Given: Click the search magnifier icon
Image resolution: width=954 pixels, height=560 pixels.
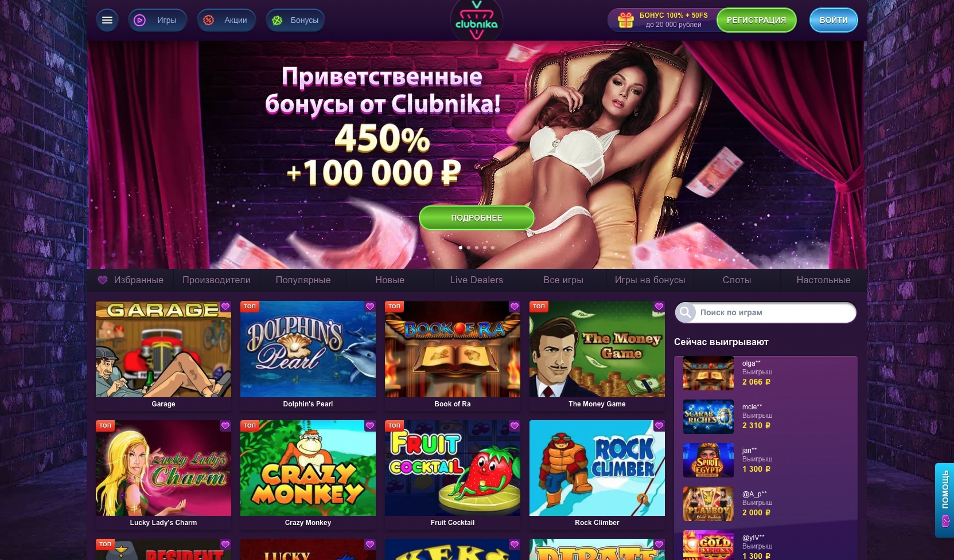Looking at the screenshot, I should pyautogui.click(x=685, y=312).
